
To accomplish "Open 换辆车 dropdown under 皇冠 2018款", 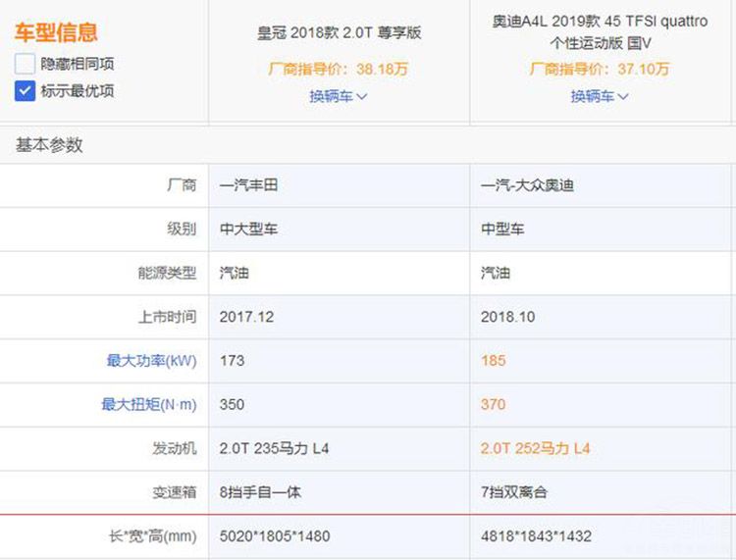I will [339, 96].
